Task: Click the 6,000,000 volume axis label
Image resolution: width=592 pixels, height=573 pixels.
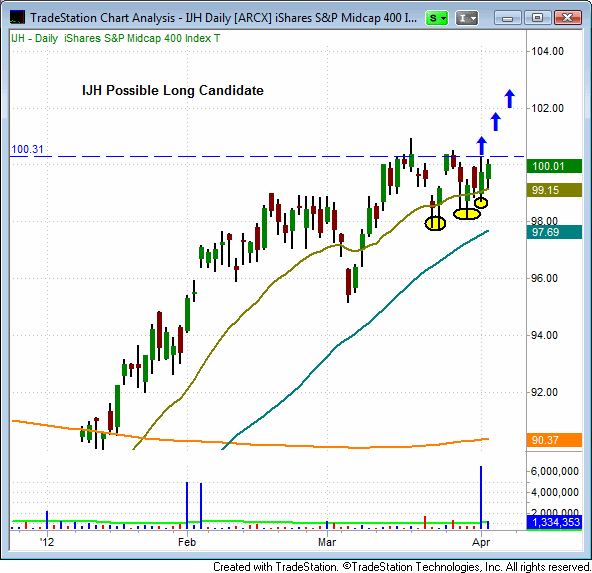Action: coord(555,471)
